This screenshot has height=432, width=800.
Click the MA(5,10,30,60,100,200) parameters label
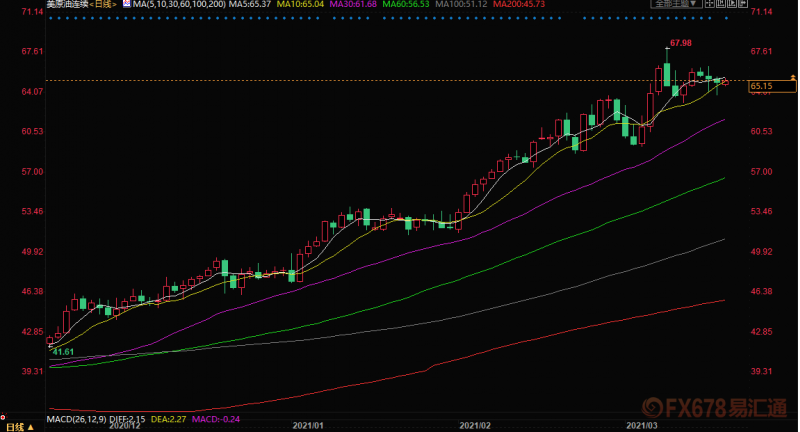coord(179,5)
